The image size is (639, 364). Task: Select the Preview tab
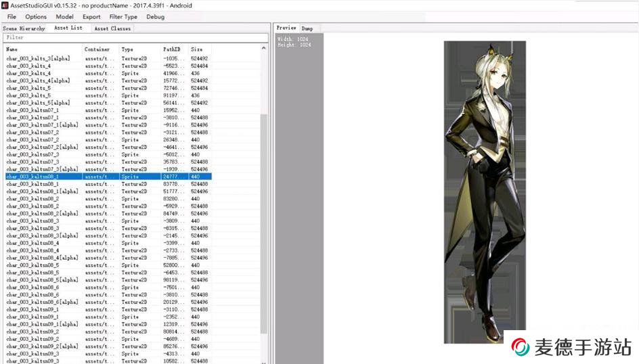click(x=286, y=28)
